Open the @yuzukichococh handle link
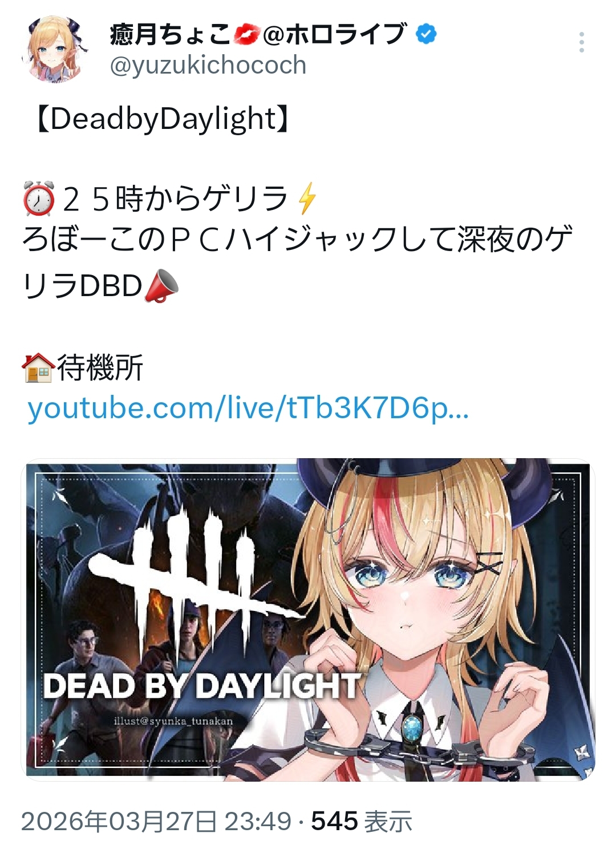 point(208,66)
